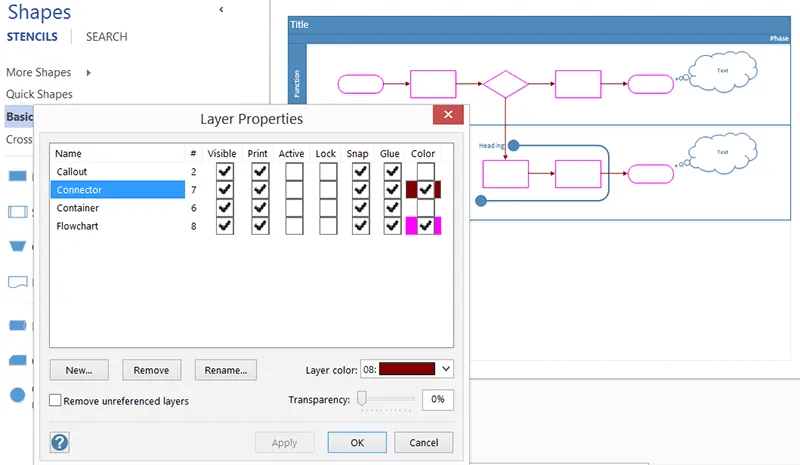Select the rounded blue rectangle stencil shape
Screen dimensions: 800x465
[18, 325]
